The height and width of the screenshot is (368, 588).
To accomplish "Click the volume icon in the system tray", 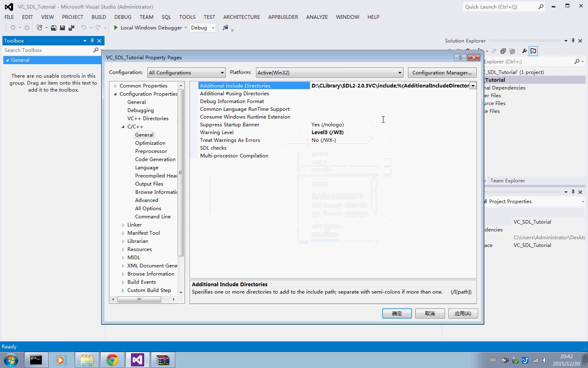I will (x=545, y=360).
